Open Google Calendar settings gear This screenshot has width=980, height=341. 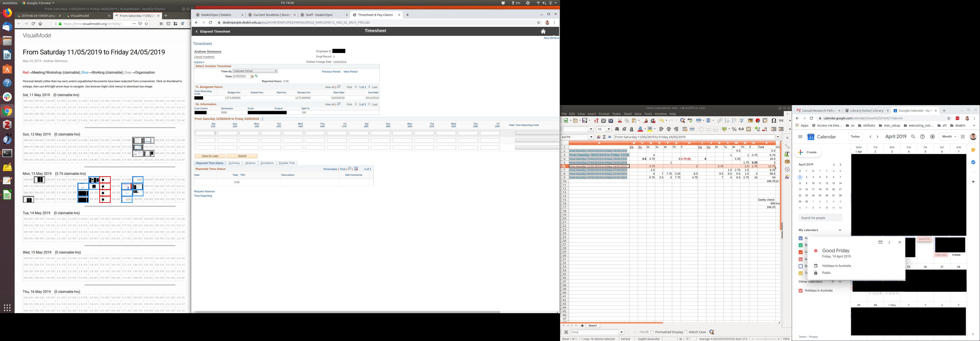933,137
